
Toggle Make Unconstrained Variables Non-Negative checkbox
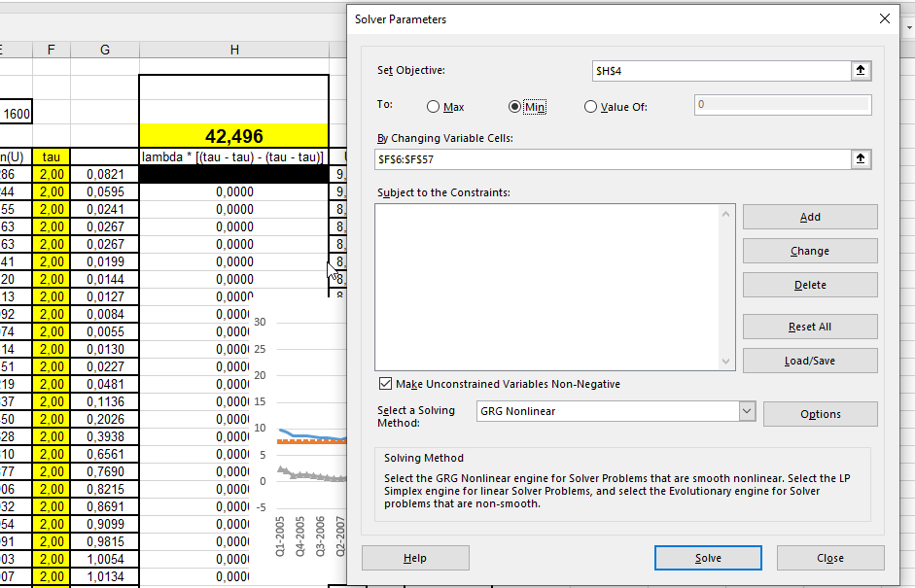click(x=386, y=384)
